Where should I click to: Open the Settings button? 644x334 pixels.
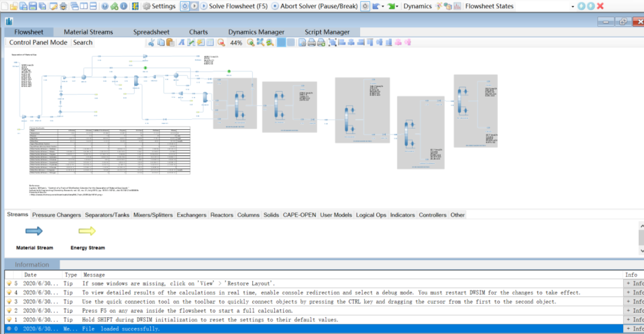point(159,6)
